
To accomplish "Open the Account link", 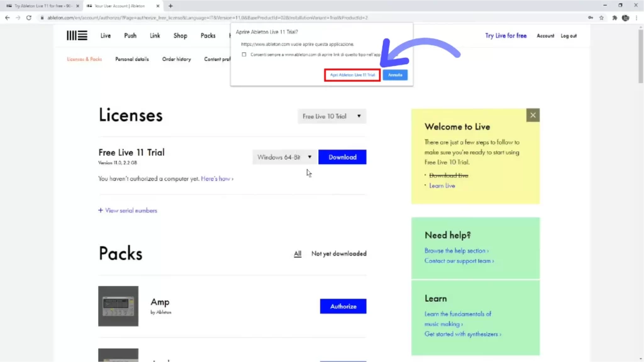I will click(x=545, y=36).
